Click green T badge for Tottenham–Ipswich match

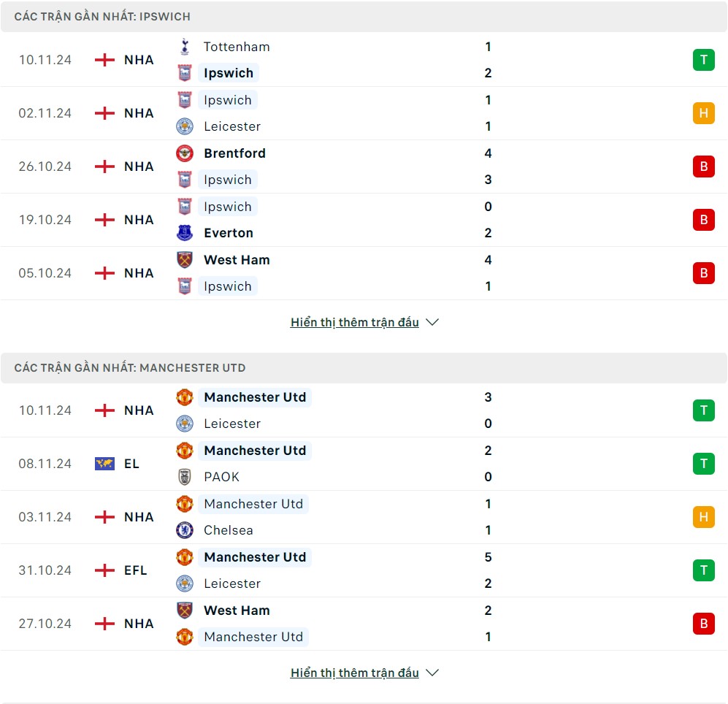pos(703,60)
